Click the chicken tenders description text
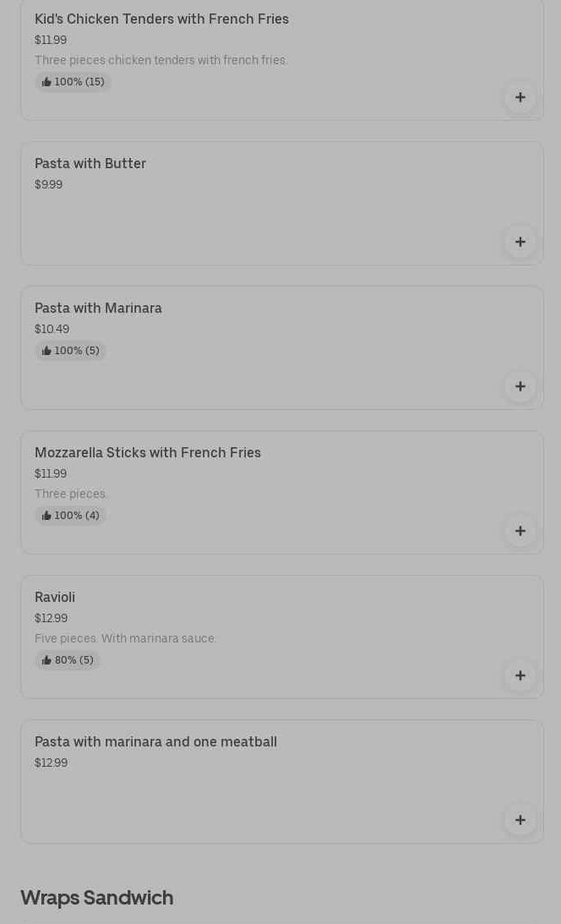This screenshot has width=561, height=924. 161,60
